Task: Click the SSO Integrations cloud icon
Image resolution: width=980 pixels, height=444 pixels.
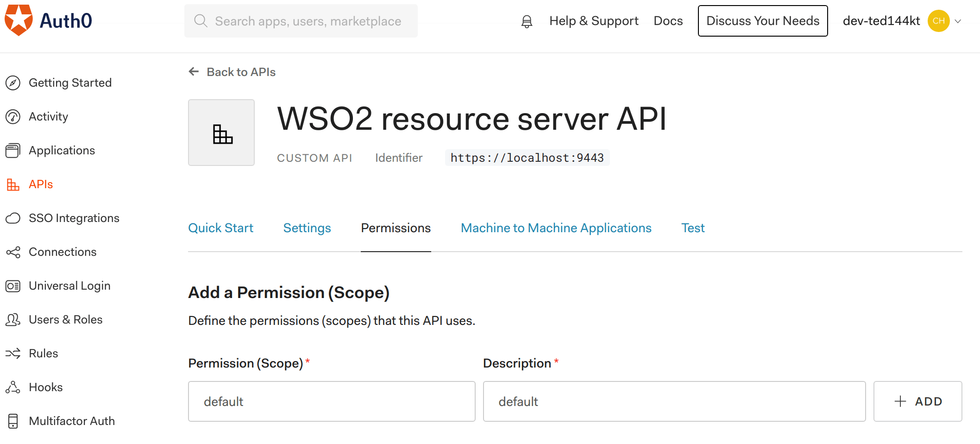Action: click(13, 218)
